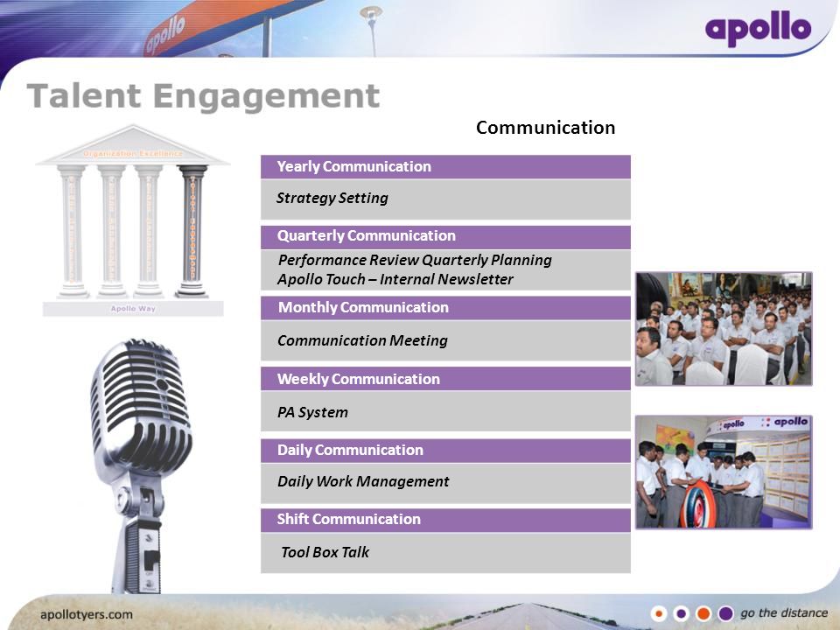The width and height of the screenshot is (840, 630).
Task: Select the Daily Work Management text
Action: (x=363, y=481)
